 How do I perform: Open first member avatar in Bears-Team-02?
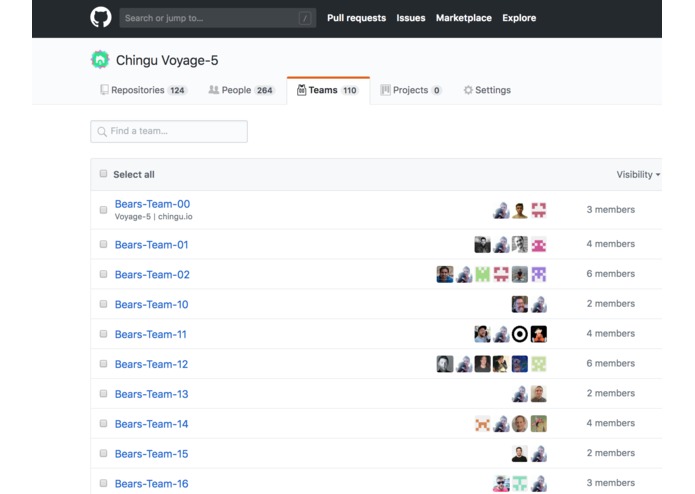(x=445, y=274)
